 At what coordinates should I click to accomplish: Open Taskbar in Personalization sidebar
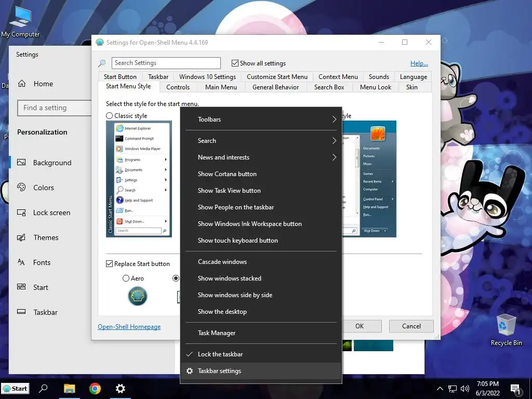click(x=51, y=312)
